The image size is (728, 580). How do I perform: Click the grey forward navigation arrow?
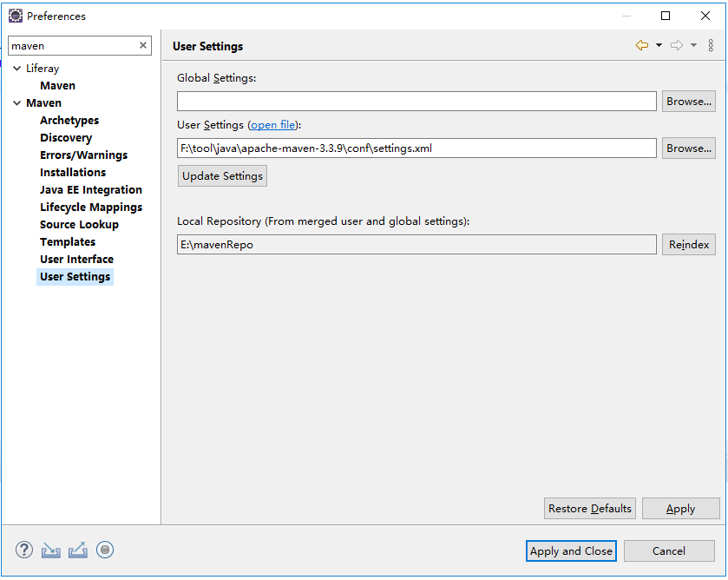tap(677, 45)
